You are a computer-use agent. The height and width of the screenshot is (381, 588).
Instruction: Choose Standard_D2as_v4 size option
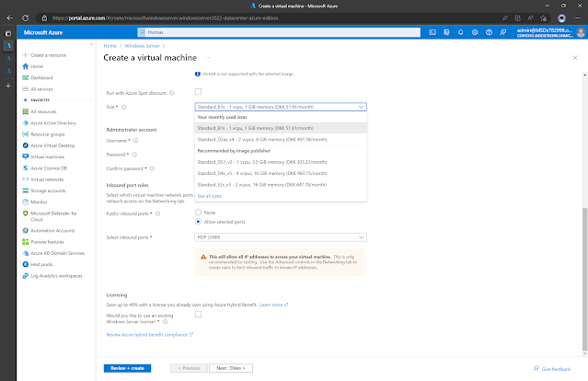pyautogui.click(x=281, y=140)
